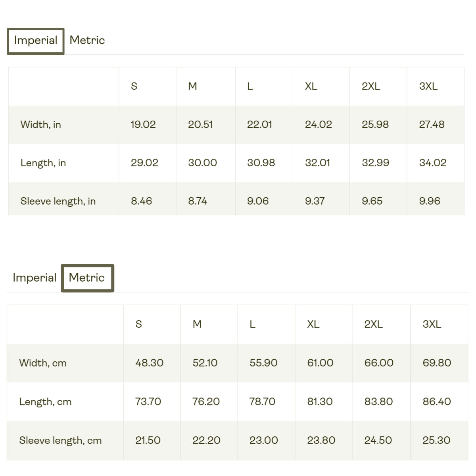This screenshot has width=476, height=476.
Task: Click the "Width, in" row label
Action: pos(41,125)
